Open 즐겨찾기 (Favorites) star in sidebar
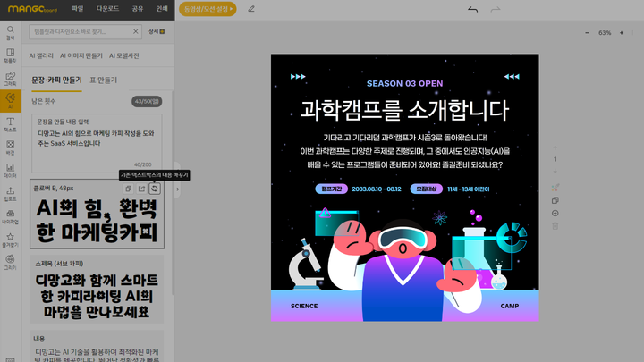The width and height of the screenshot is (644, 362). click(x=10, y=239)
